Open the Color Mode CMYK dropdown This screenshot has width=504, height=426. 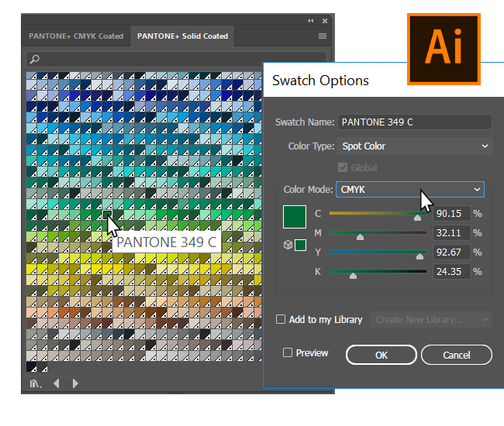[410, 190]
